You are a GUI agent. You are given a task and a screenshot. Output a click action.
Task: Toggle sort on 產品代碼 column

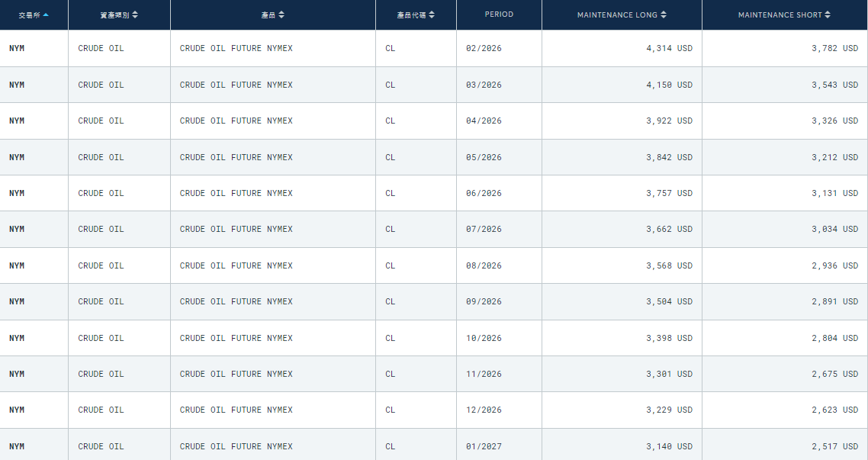432,15
